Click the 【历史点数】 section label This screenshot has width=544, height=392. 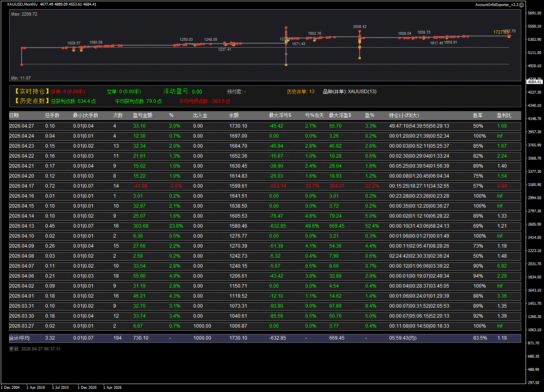pos(30,101)
